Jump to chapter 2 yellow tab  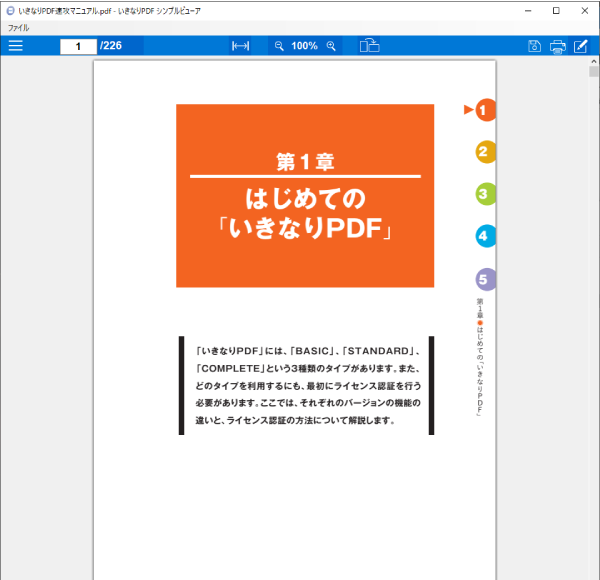point(485,152)
